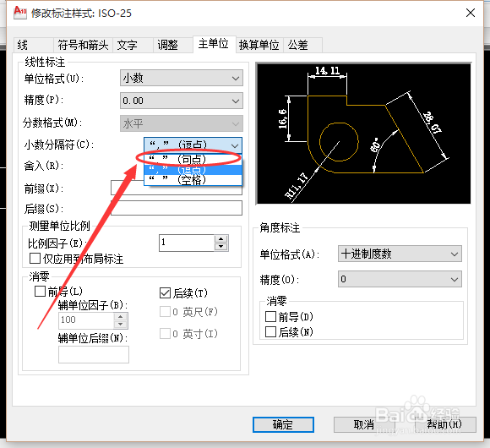This screenshot has height=448, width=490.
Task: Switch to the 线 tab
Action: pyautogui.click(x=34, y=45)
